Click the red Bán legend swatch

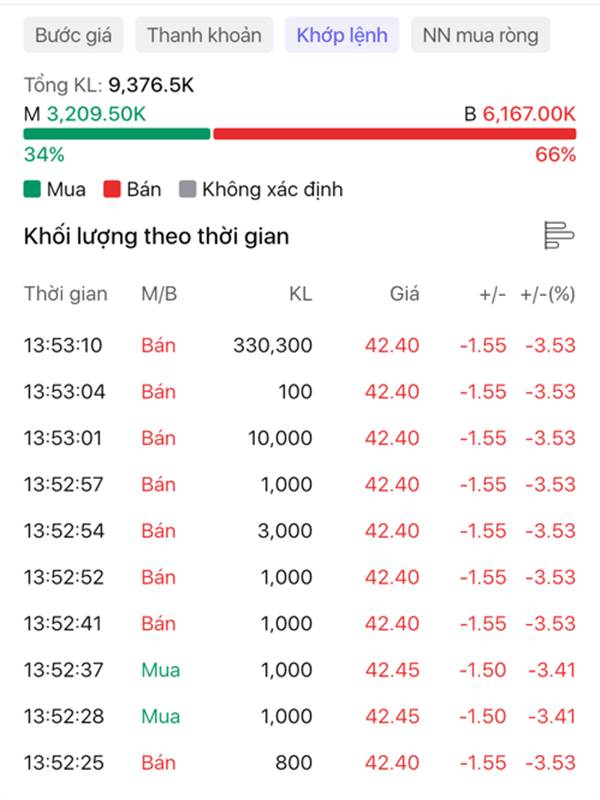click(x=112, y=189)
